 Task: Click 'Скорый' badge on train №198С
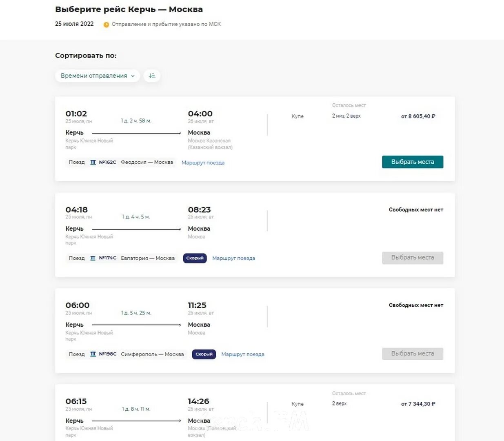coord(204,354)
